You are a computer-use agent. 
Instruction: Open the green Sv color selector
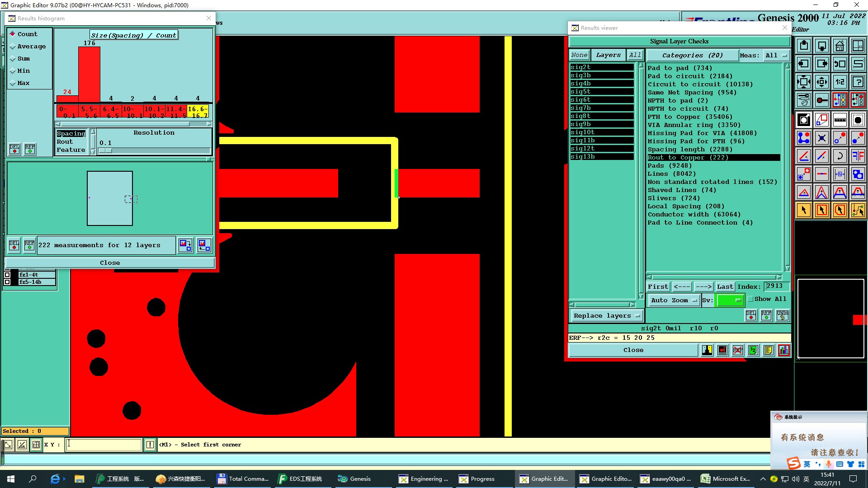tap(730, 300)
